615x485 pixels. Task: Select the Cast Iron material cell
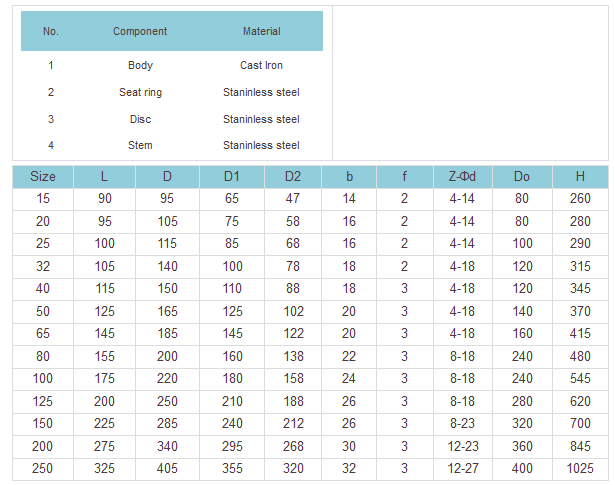pos(261,66)
